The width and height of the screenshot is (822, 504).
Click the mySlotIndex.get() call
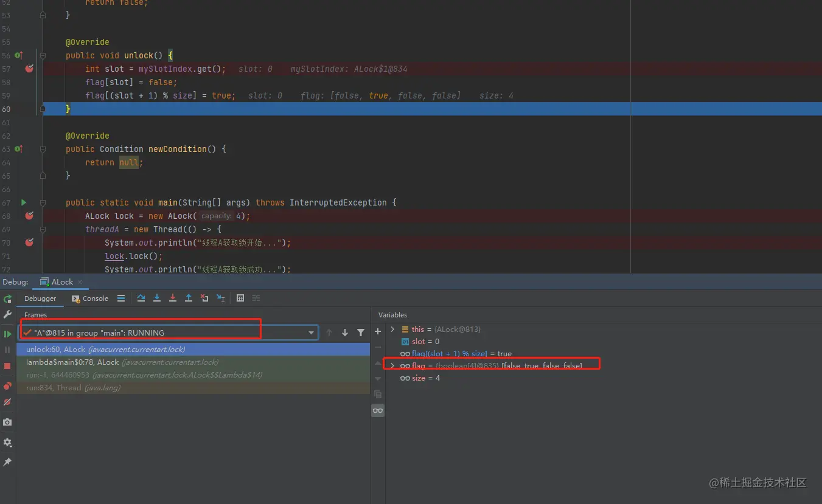[180, 69]
